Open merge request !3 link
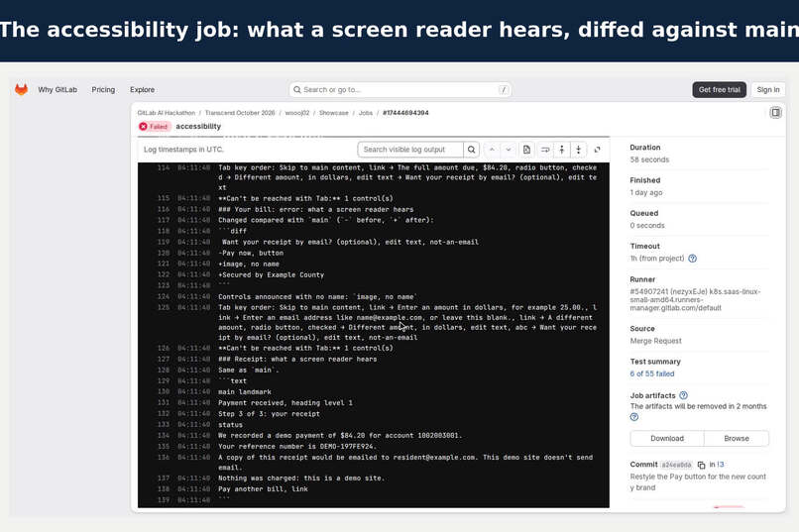 (x=721, y=465)
